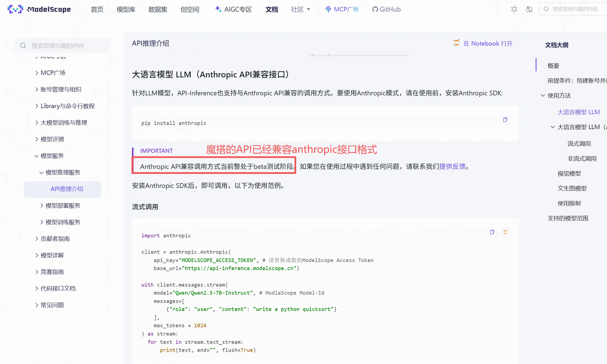The image size is (607, 364).
Task: Copy the pip install anthropic code
Action: click(x=505, y=120)
